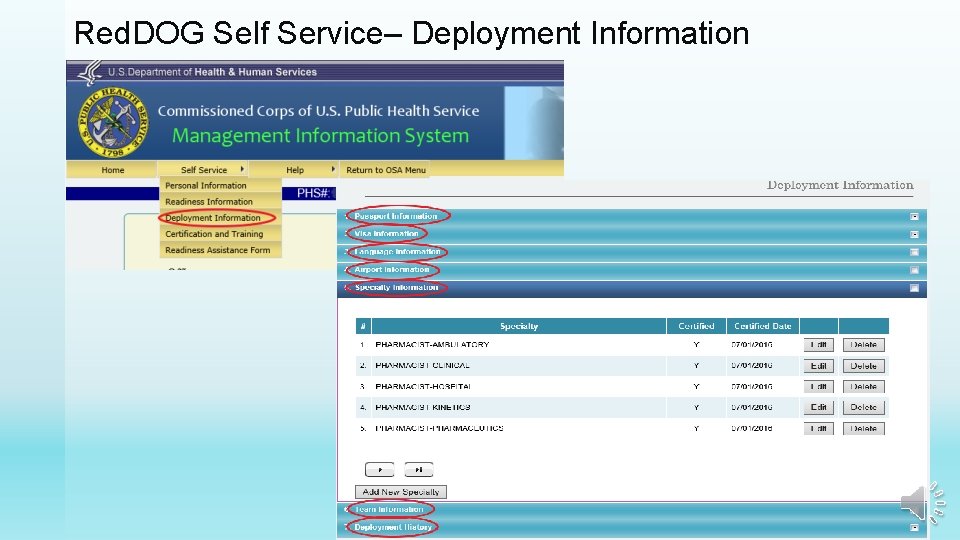Open the Self Service menu
Viewport: 960px width, 540px height.
tap(203, 170)
